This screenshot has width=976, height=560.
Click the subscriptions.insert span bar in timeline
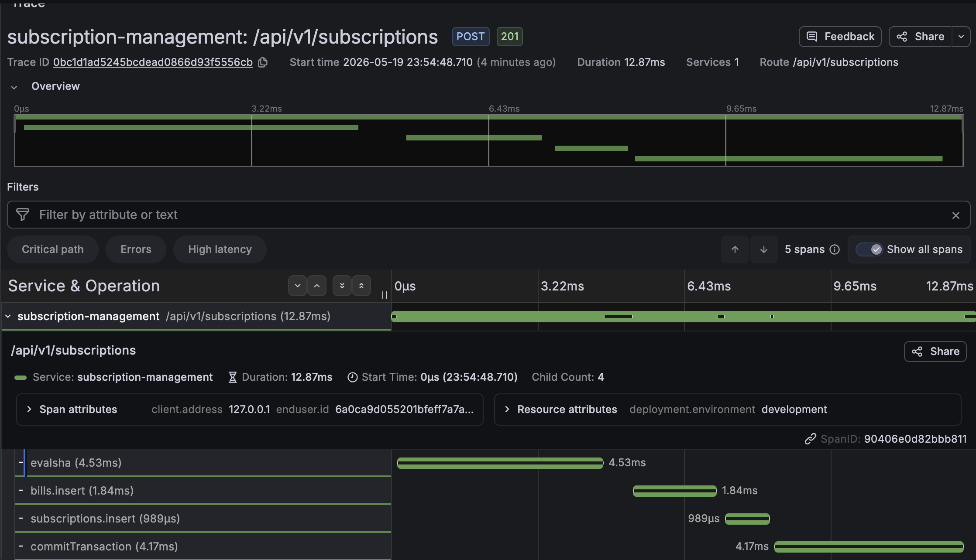pos(747,519)
